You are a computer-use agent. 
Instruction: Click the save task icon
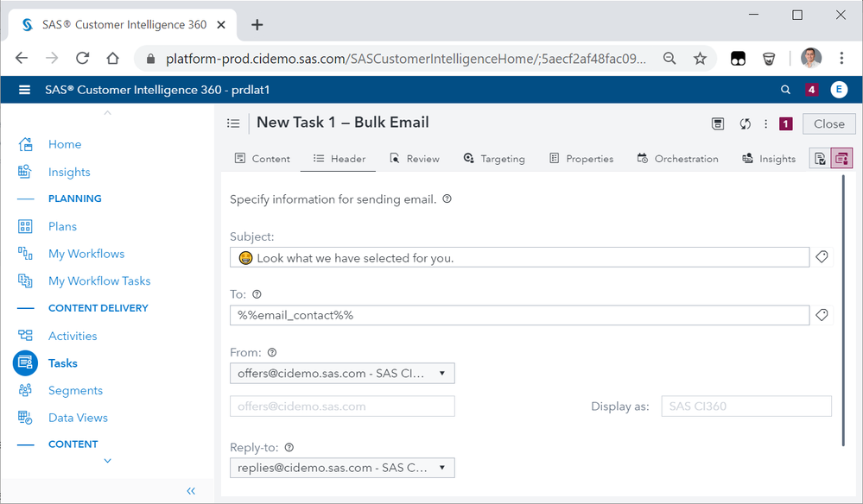[x=718, y=123]
